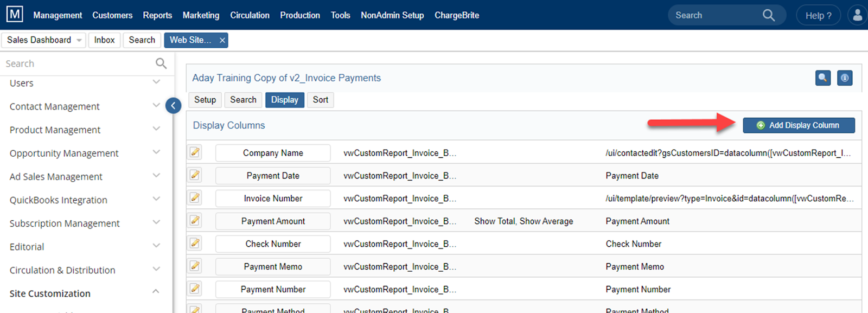This screenshot has height=313, width=868.
Task: Click 'Show Total, Show Average' text
Action: coord(524,221)
